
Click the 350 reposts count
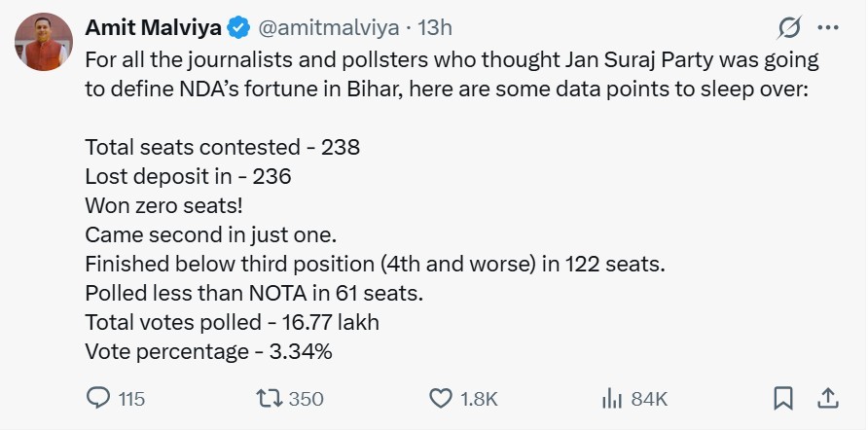(x=306, y=399)
